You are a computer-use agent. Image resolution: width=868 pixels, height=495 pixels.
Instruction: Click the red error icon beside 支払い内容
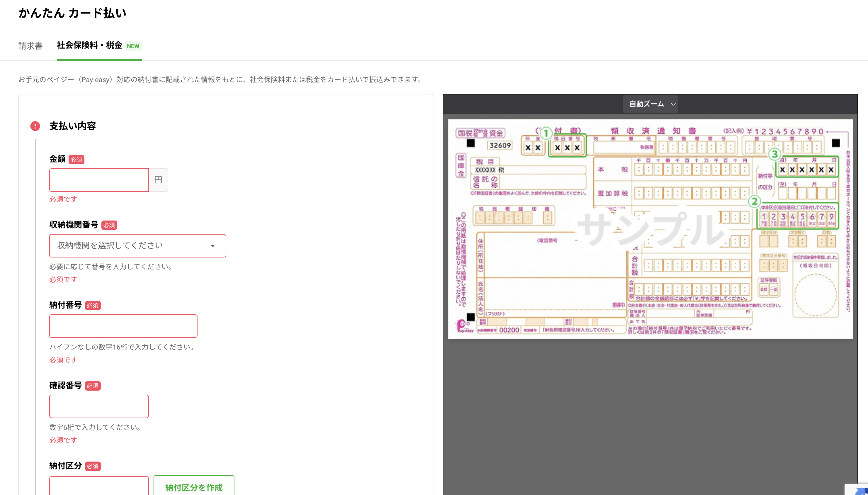click(x=35, y=126)
